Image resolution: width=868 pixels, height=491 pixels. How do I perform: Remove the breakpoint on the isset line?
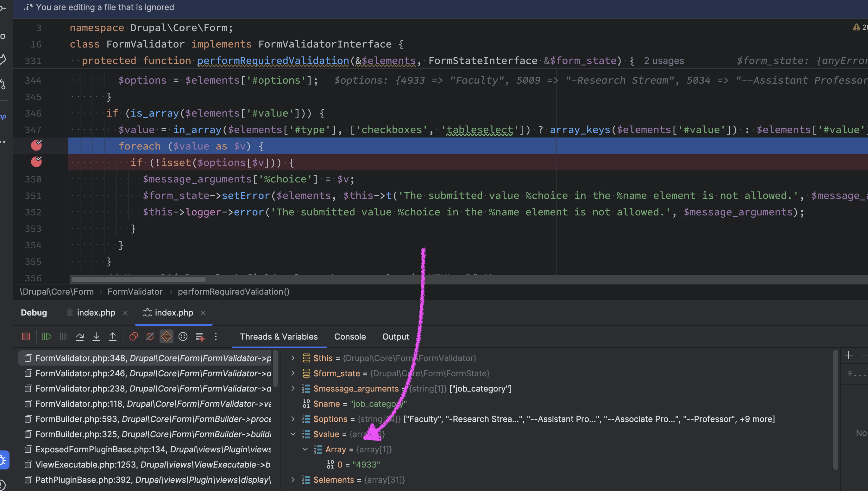click(36, 162)
